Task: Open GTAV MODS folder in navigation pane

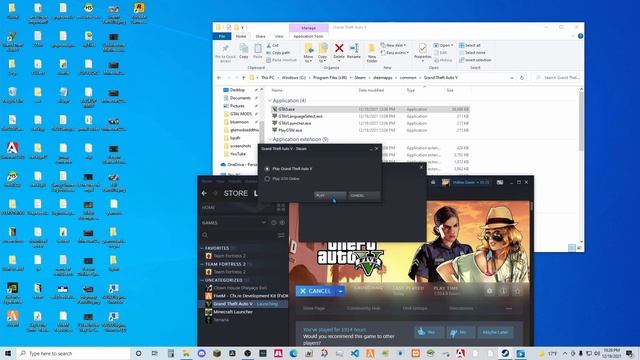Action: point(240,114)
